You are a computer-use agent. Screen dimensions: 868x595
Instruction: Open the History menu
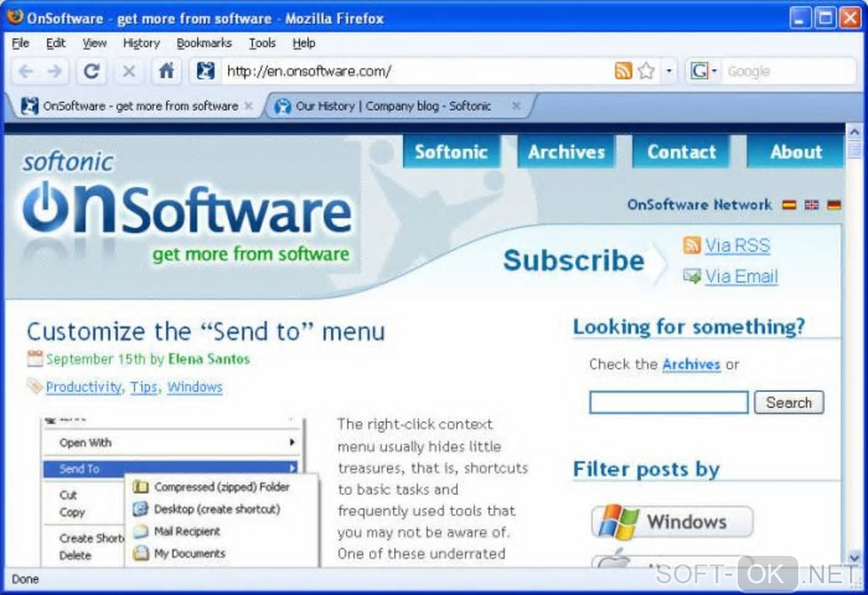pos(141,43)
